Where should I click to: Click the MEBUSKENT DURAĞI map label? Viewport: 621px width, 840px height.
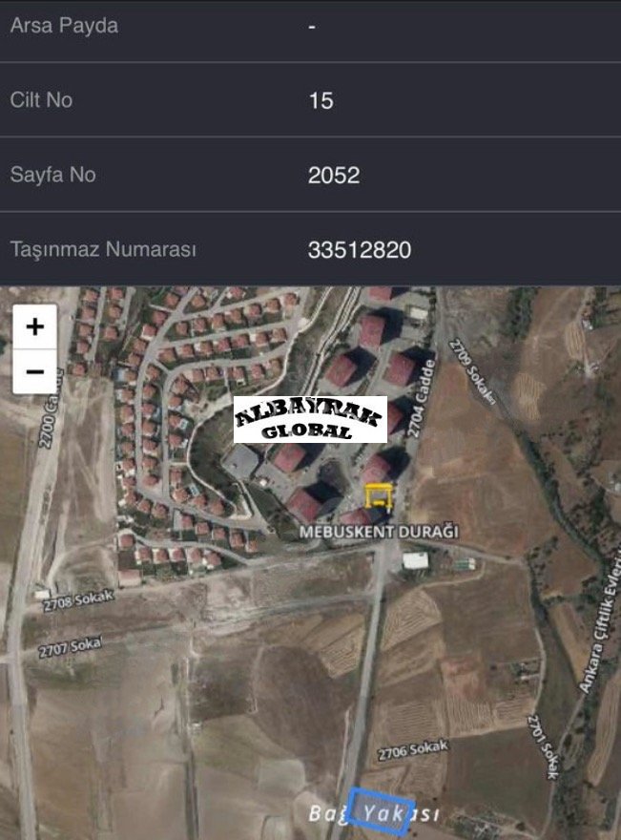pyautogui.click(x=379, y=532)
